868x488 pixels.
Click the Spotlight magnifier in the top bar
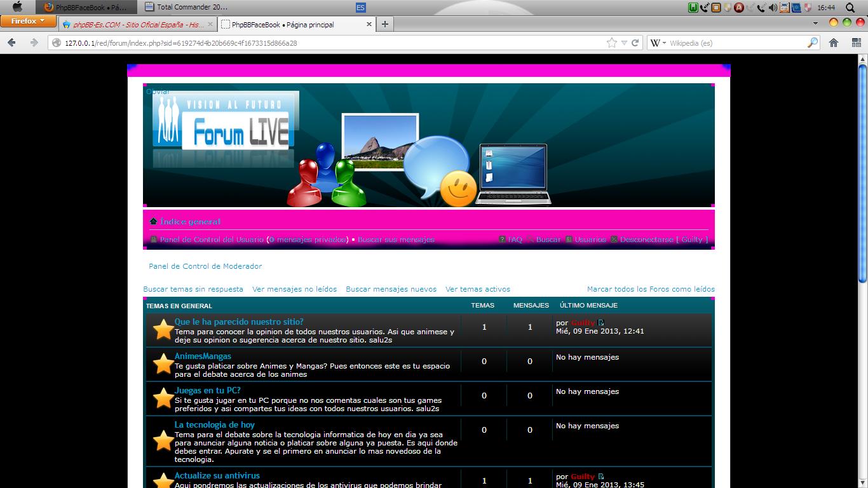click(x=850, y=8)
